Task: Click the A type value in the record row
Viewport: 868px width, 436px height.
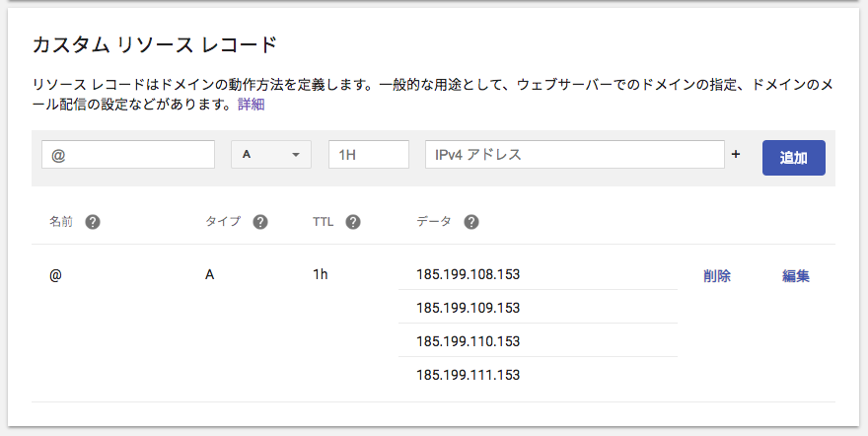Action: pyautogui.click(x=209, y=274)
